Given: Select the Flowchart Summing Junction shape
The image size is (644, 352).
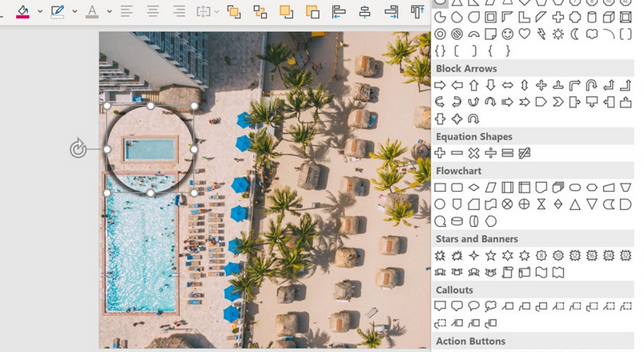Looking at the screenshot, I should click(x=508, y=204).
